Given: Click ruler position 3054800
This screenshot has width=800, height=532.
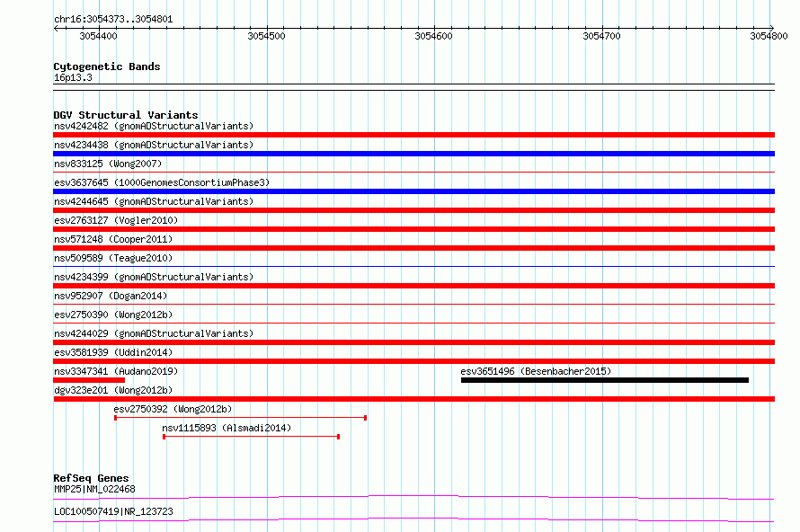Looking at the screenshot, I should pyautogui.click(x=769, y=36).
